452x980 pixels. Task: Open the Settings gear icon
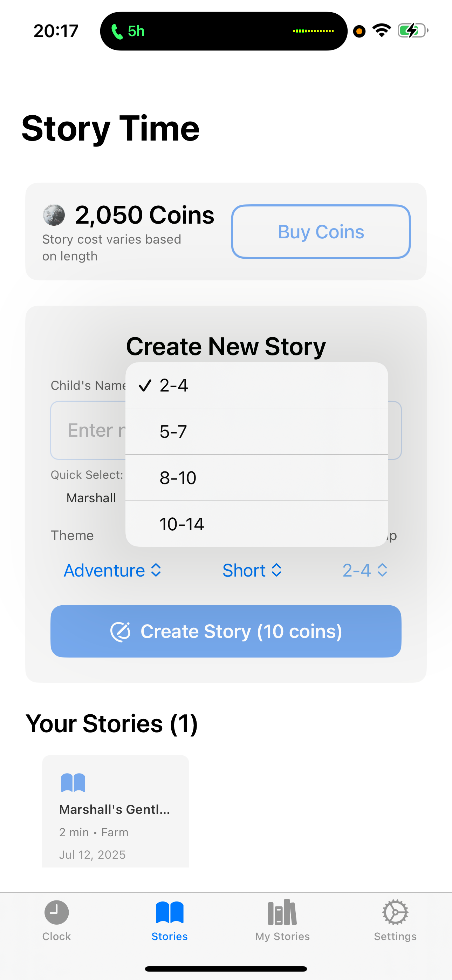pos(395,912)
